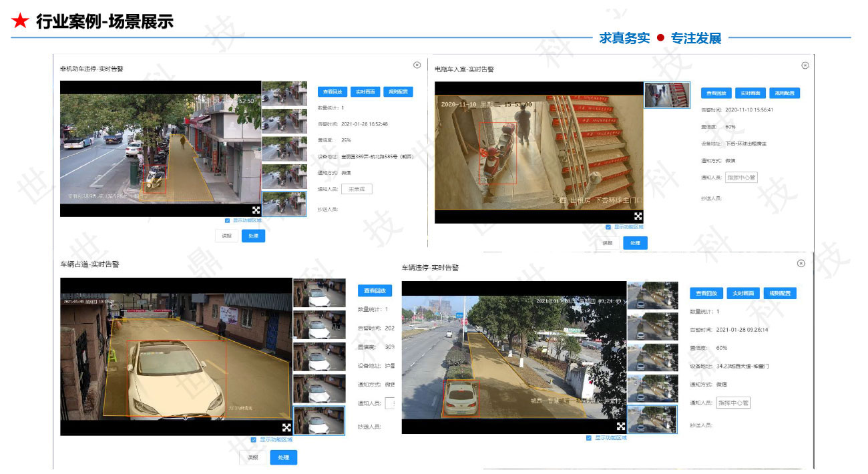Image resolution: width=868 pixels, height=474 pixels.
Task: Close the 车辆违停 alarm panel
Action: click(x=801, y=263)
